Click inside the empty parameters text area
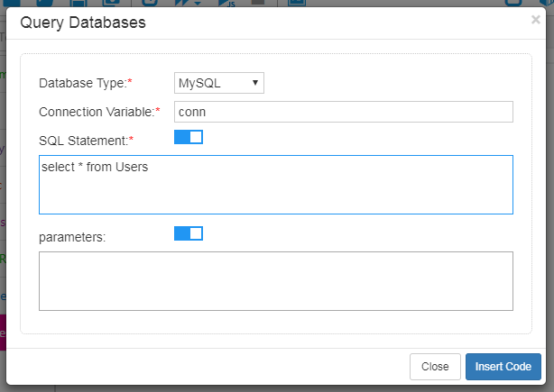Screen dimensions: 554x392 276,281
